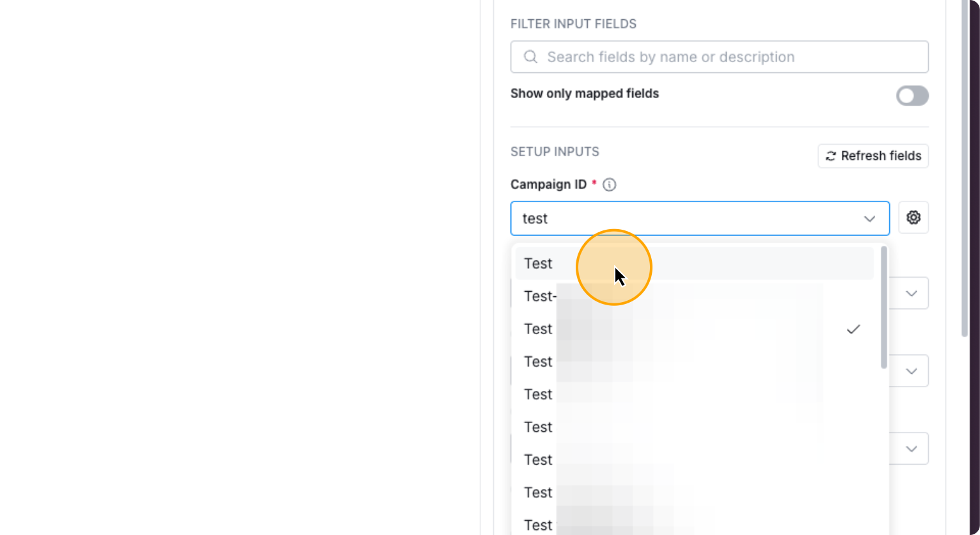Click the FILTER INPUT FIELDS section heading

[573, 24]
